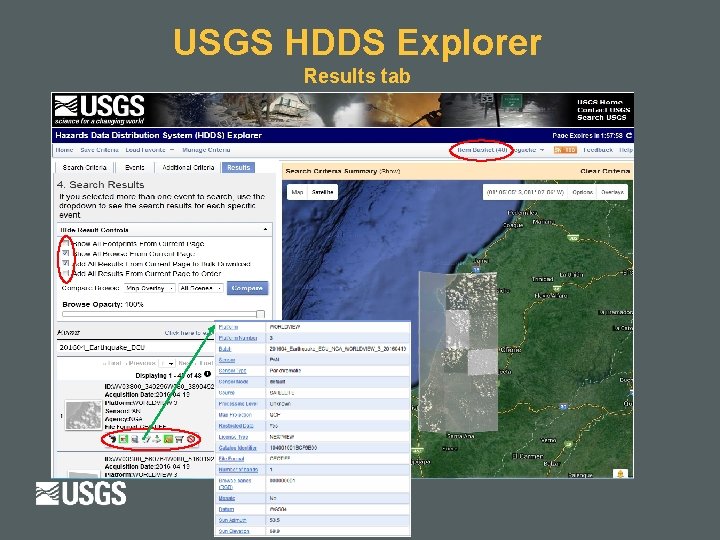Click Catalog Identifier metadata link
Viewport: 720px width, 540px height.
[x=237, y=448]
